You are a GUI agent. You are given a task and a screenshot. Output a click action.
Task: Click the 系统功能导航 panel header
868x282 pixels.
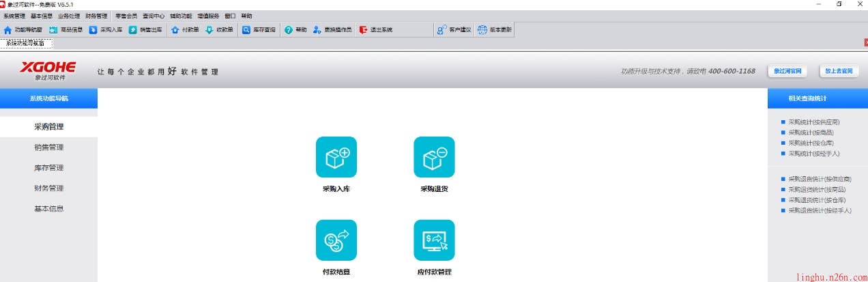(48, 98)
